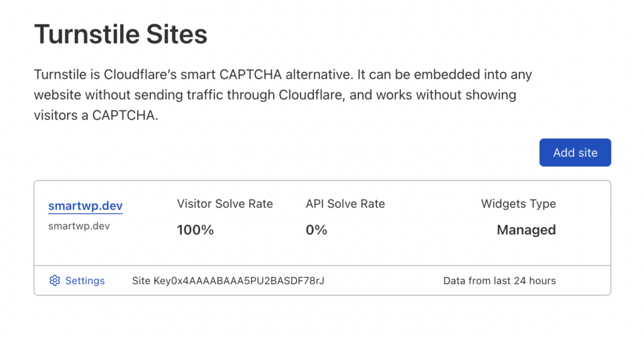Click the Turnstile Sites heading

pos(121,34)
